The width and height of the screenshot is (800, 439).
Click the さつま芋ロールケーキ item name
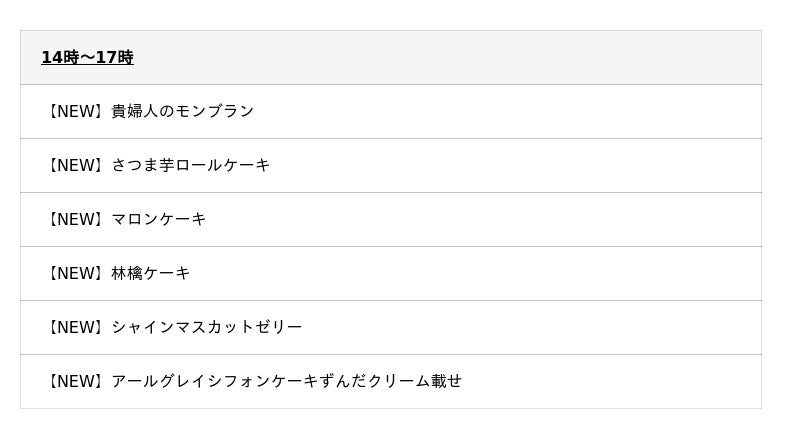190,165
